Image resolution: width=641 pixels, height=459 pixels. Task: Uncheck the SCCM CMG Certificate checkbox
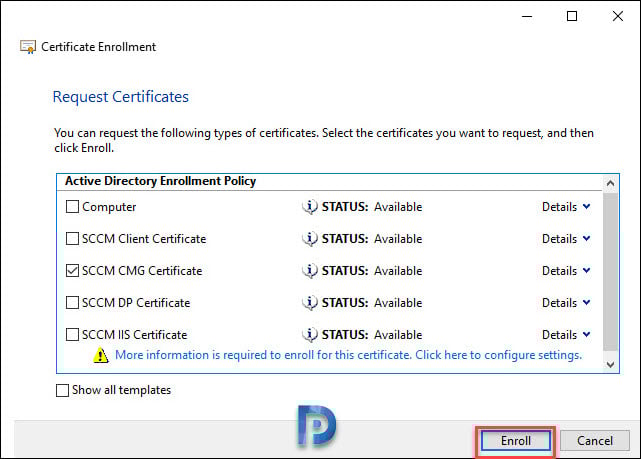72,271
